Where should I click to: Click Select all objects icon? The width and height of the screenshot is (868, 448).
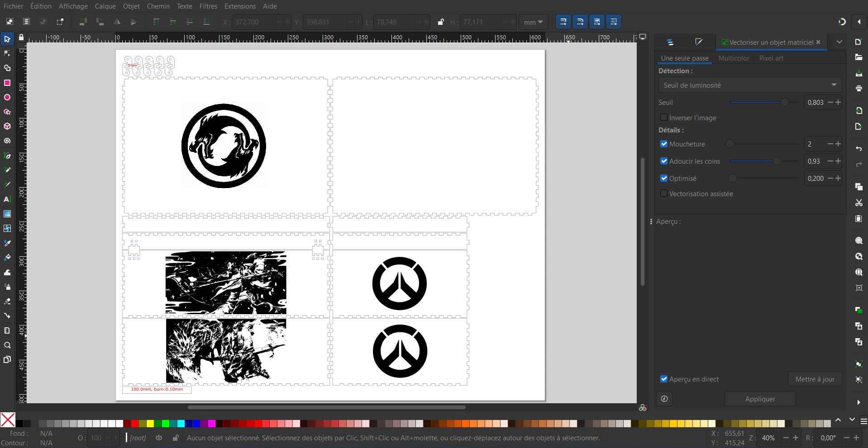10,22
